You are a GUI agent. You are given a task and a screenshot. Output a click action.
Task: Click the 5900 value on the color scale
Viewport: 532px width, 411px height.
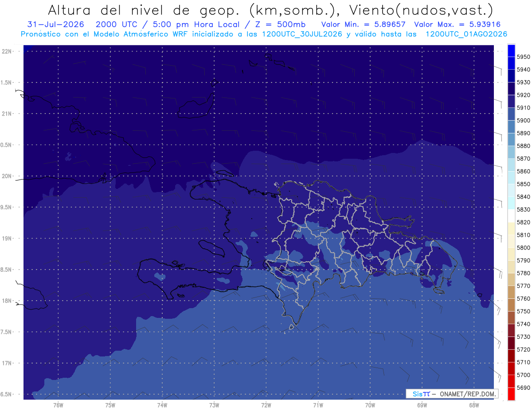[523, 120]
